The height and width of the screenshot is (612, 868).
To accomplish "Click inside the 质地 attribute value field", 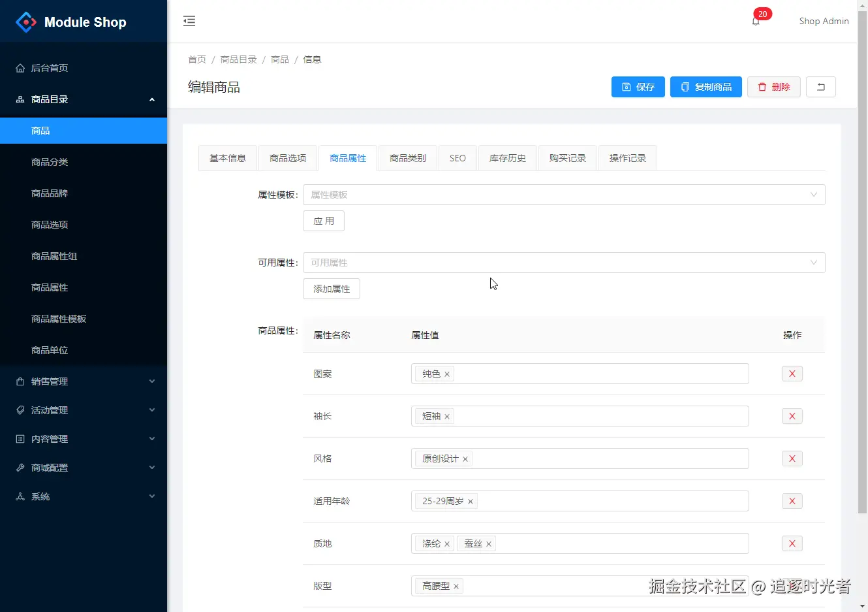I will (x=580, y=543).
